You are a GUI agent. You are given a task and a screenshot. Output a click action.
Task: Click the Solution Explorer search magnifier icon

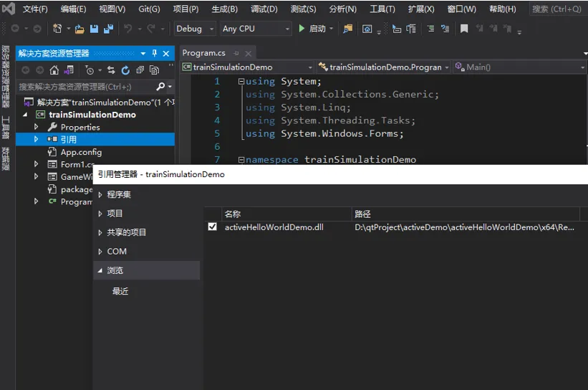(x=160, y=87)
